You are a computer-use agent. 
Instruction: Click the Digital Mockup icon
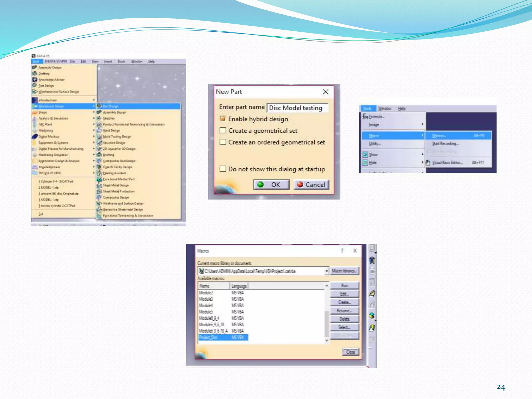(x=35, y=136)
